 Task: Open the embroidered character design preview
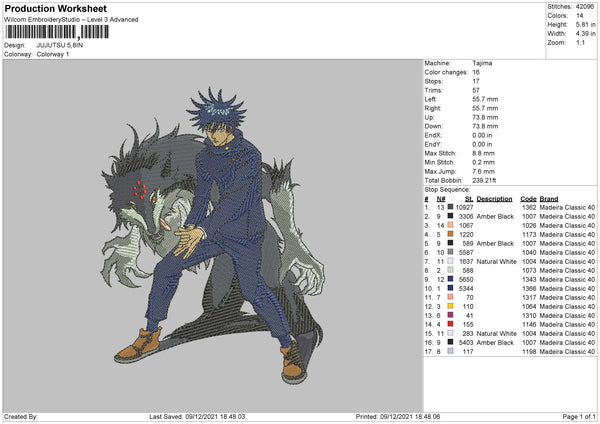click(x=213, y=235)
